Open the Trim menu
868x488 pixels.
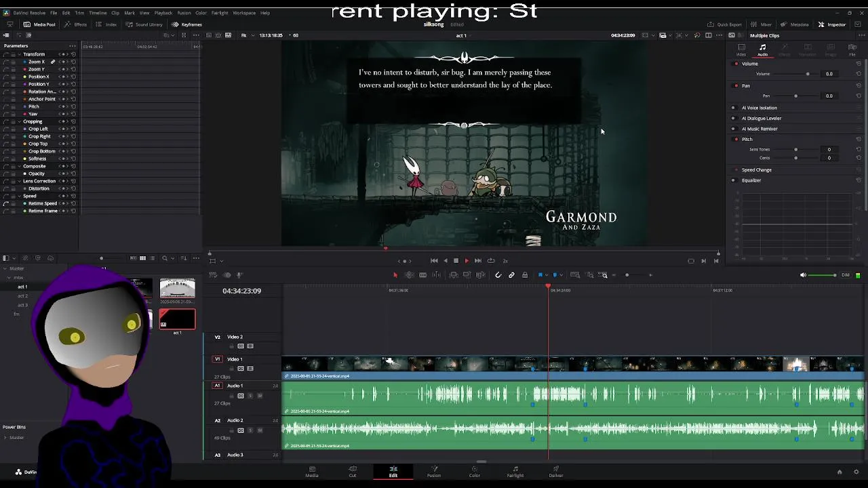point(79,13)
